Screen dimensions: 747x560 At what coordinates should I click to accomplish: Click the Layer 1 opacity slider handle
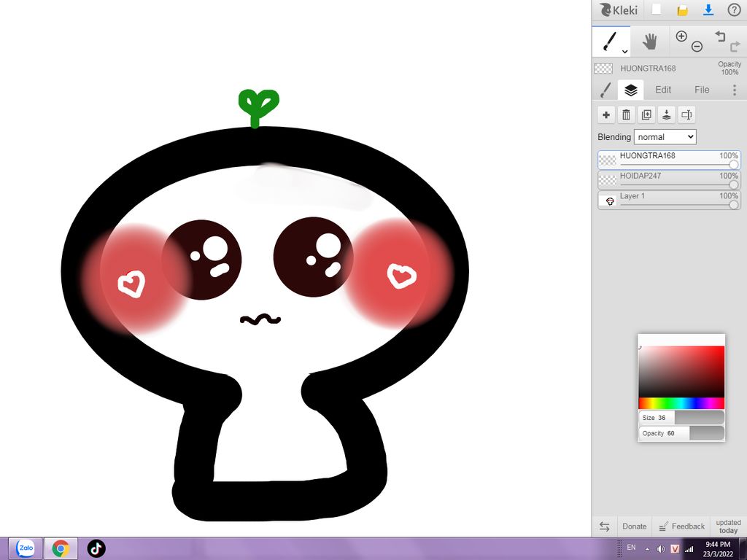coord(734,205)
